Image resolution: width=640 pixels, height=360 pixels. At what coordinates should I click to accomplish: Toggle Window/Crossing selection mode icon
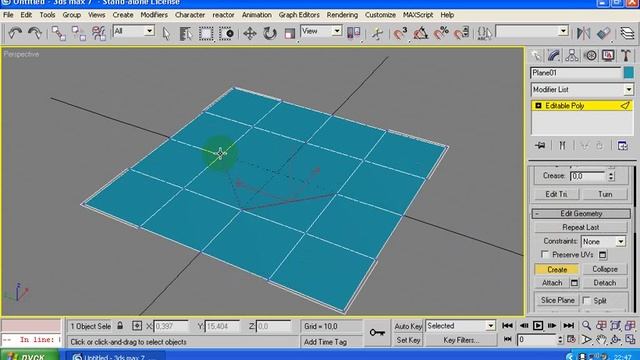coord(226,33)
